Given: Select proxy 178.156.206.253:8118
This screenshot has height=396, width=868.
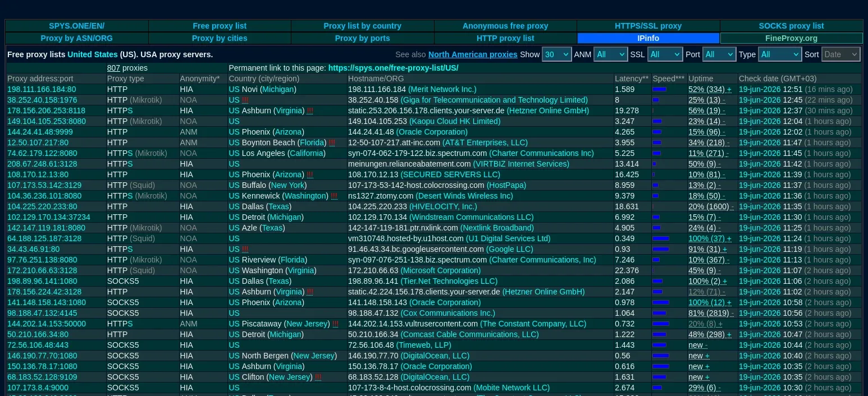Looking at the screenshot, I should click(47, 110).
